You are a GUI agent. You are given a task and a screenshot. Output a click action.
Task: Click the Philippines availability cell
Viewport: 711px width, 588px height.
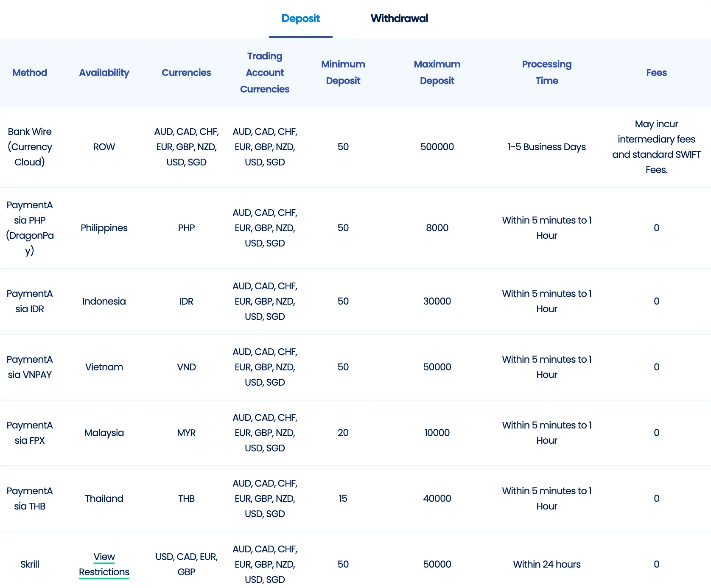[x=104, y=228]
